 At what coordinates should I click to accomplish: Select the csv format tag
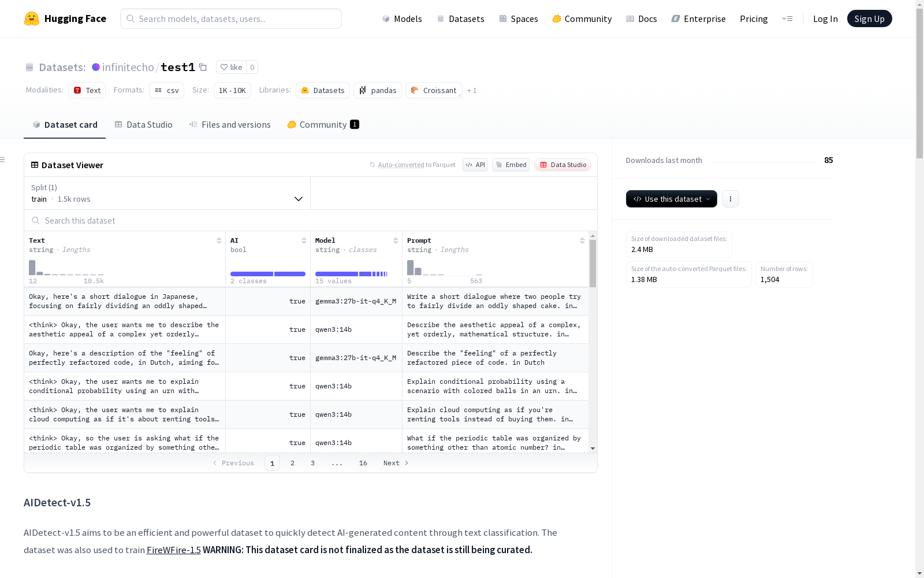[166, 90]
